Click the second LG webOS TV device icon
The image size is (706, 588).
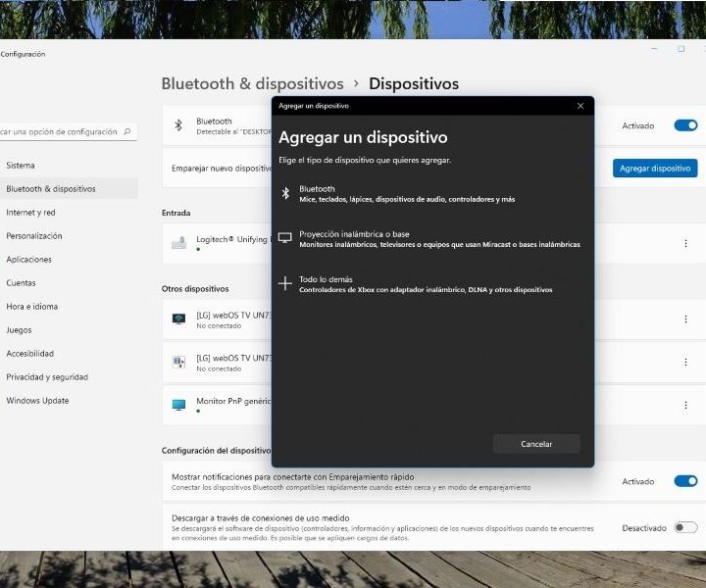pyautogui.click(x=178, y=363)
